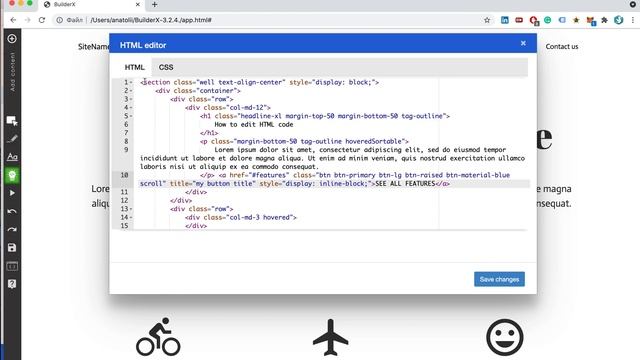The width and height of the screenshot is (640, 360).
Task: Select the BuilderX browser tab
Action: [92, 5]
